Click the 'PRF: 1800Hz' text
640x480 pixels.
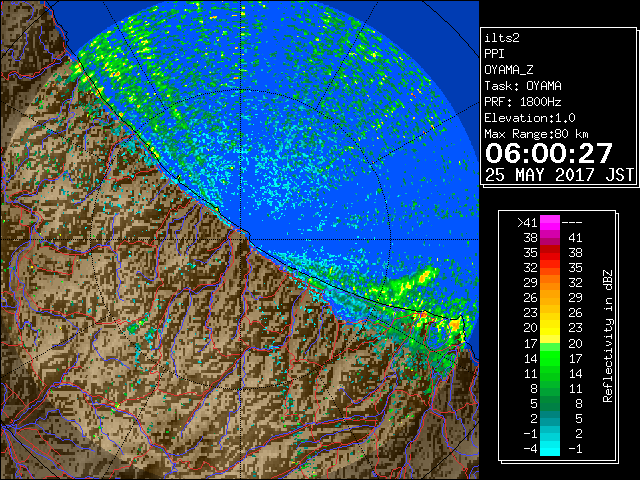(523, 102)
